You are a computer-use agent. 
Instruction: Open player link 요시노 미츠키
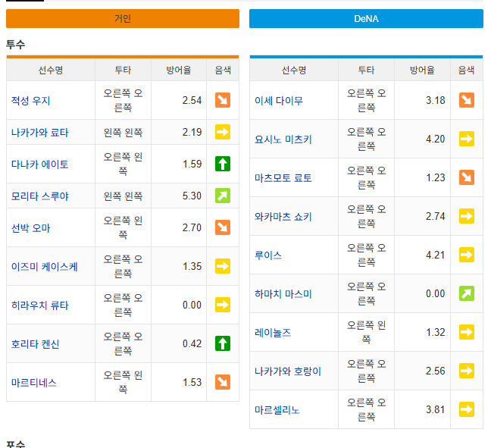(x=283, y=139)
